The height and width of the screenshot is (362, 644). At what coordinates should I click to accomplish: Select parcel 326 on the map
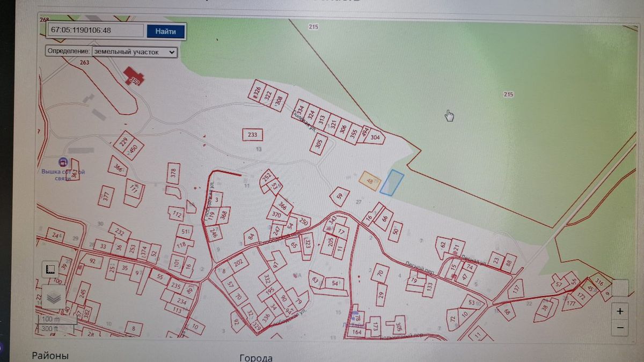coord(257,90)
